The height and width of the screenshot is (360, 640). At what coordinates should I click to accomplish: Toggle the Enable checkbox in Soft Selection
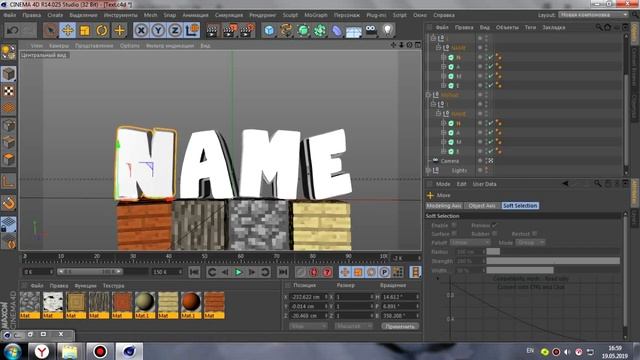pyautogui.click(x=453, y=225)
